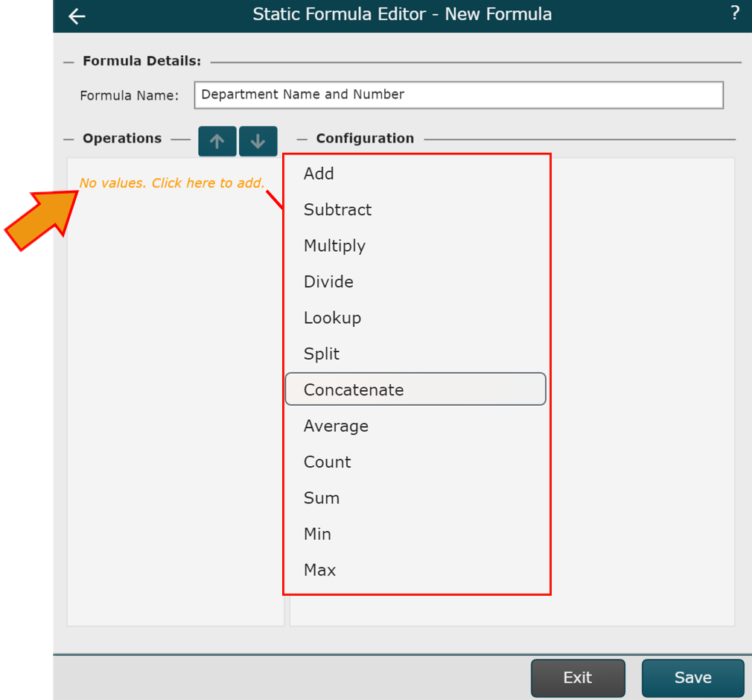Choose Sum in the operations menu
752x700 pixels.
[322, 498]
